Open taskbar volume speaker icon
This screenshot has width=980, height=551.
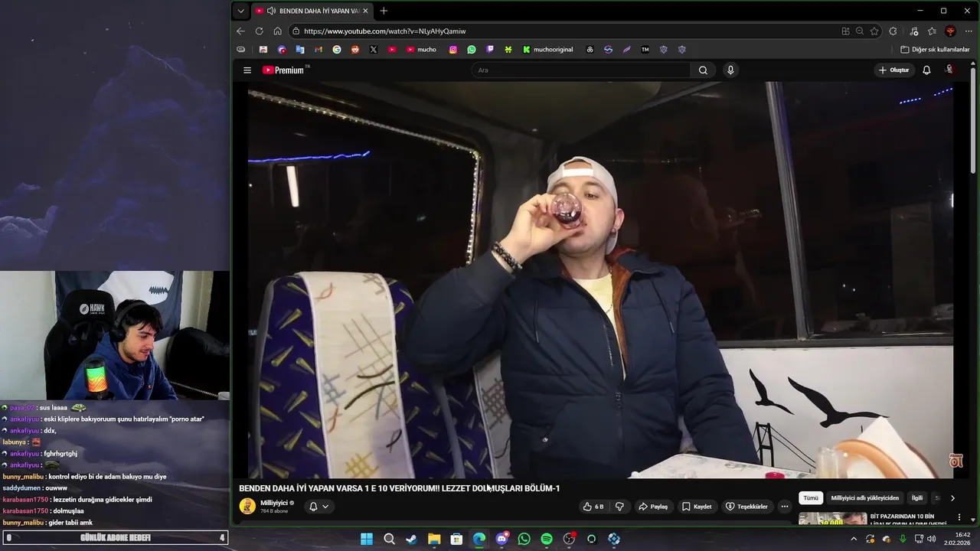(x=932, y=539)
